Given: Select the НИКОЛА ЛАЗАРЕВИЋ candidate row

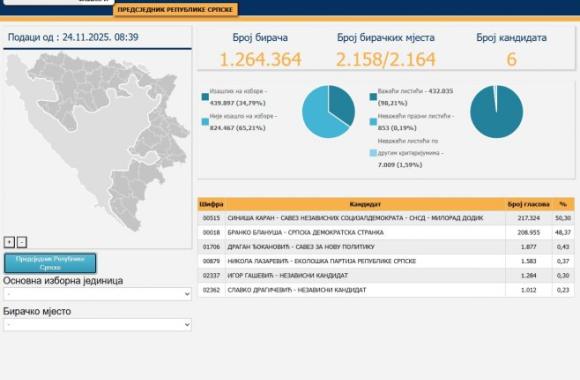Looking at the screenshot, I should click(386, 261).
